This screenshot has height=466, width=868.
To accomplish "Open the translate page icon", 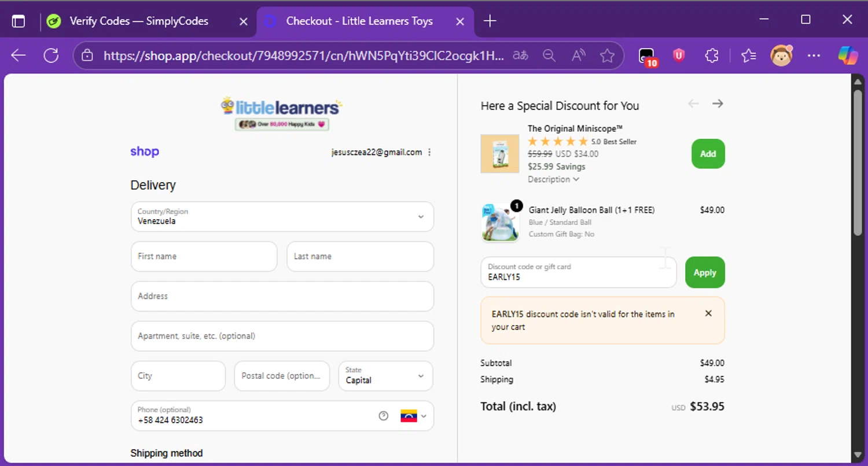I will pos(521,56).
